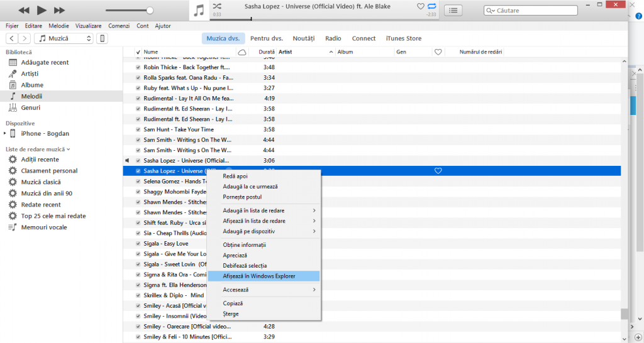Open the Vizualizare menu
644x343 pixels.
point(88,26)
